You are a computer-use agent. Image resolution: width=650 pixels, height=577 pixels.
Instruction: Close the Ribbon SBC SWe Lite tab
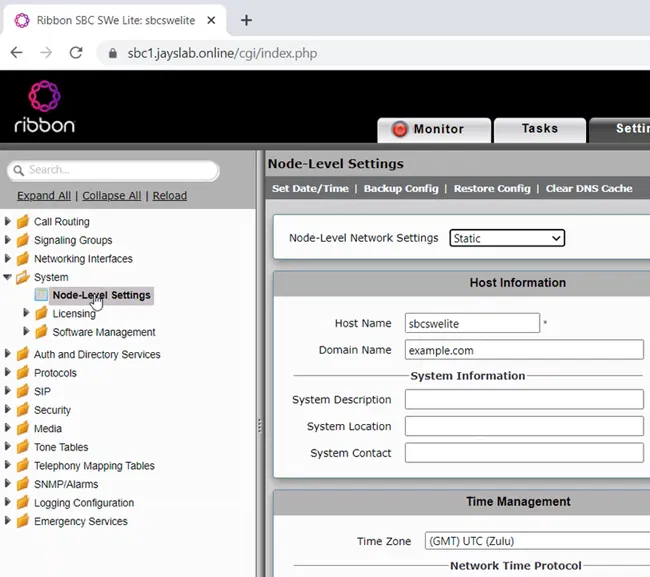(213, 20)
